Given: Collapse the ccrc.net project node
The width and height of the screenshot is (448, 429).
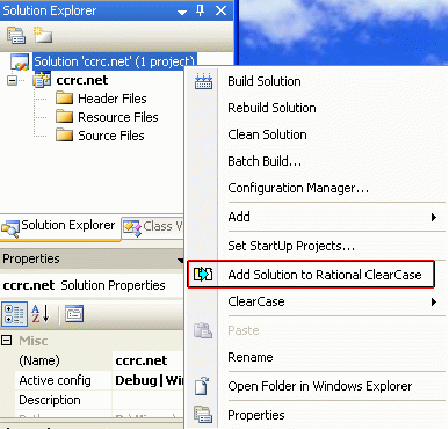Looking at the screenshot, I should coord(12,80).
